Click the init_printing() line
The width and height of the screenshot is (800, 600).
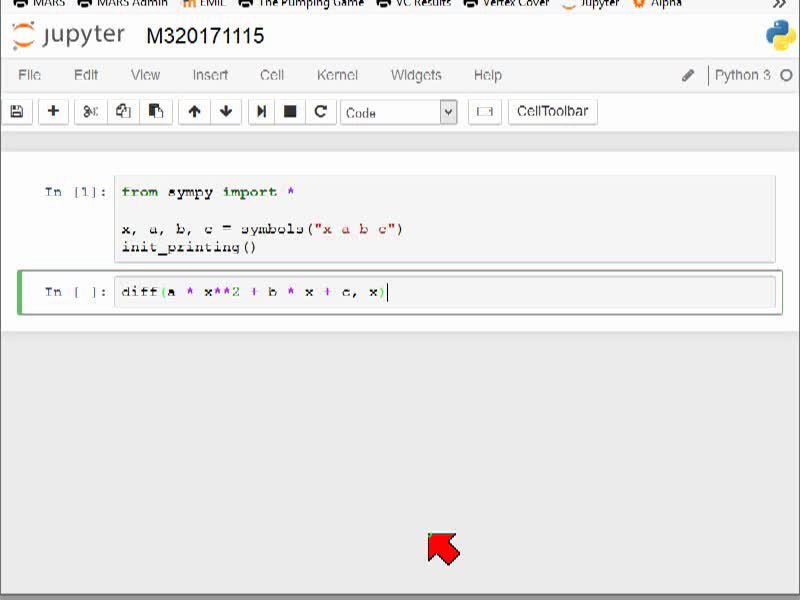click(188, 247)
